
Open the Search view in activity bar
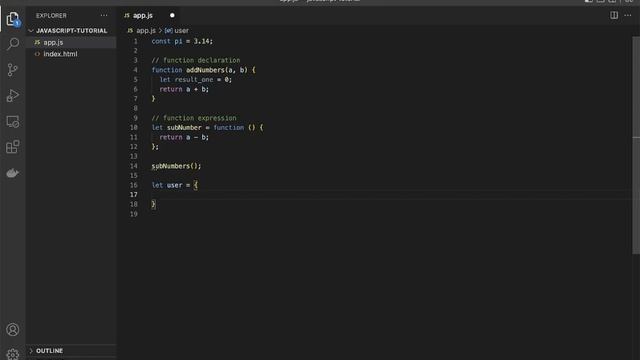pos(13,44)
